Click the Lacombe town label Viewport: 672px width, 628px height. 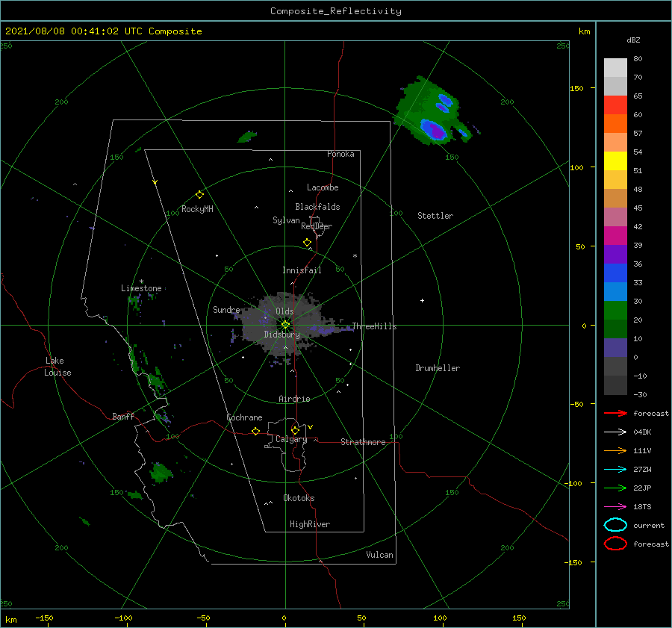[x=323, y=187]
